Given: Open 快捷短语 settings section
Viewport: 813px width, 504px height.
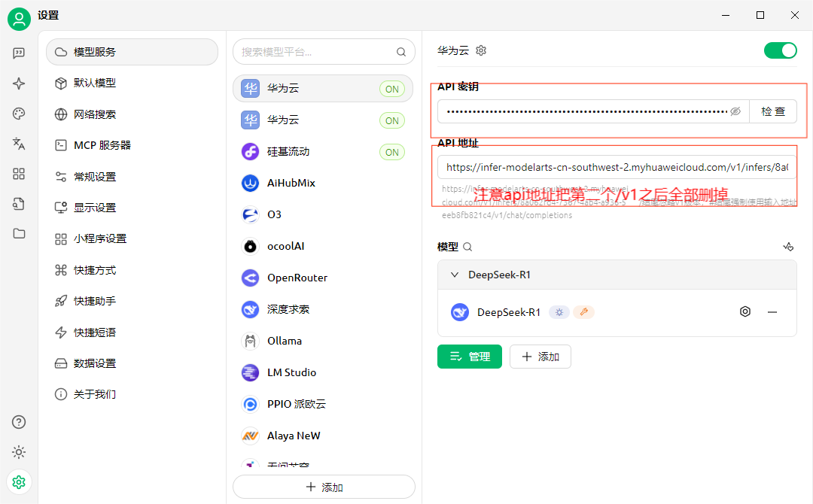Looking at the screenshot, I should pyautogui.click(x=132, y=332).
